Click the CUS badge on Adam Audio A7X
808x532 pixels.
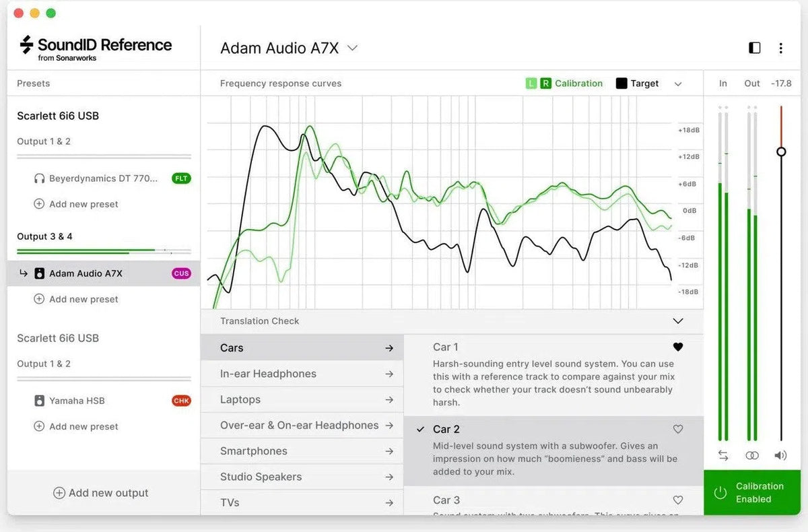coord(182,273)
